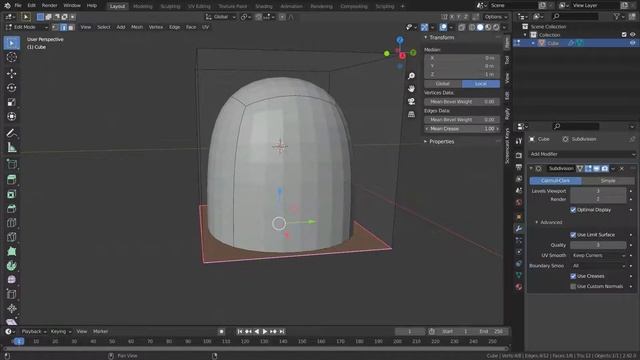Viewport: 640px width, 360px height.
Task: Open Global orientation dropdown in header
Action: click(x=221, y=17)
